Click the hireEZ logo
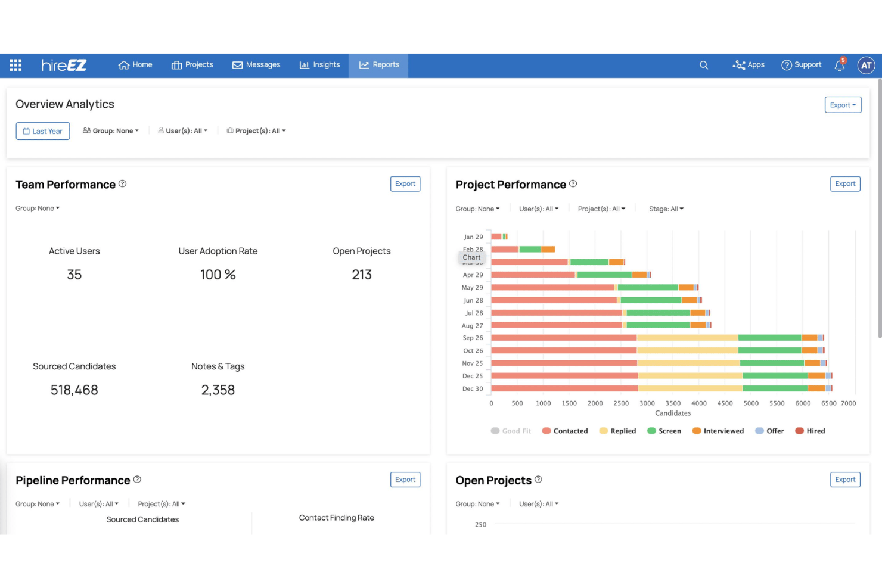 (64, 65)
